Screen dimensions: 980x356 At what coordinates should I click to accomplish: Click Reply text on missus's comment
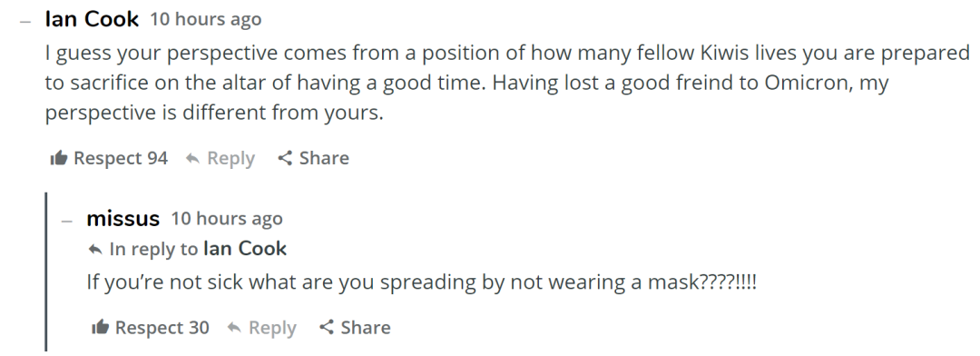point(272,328)
